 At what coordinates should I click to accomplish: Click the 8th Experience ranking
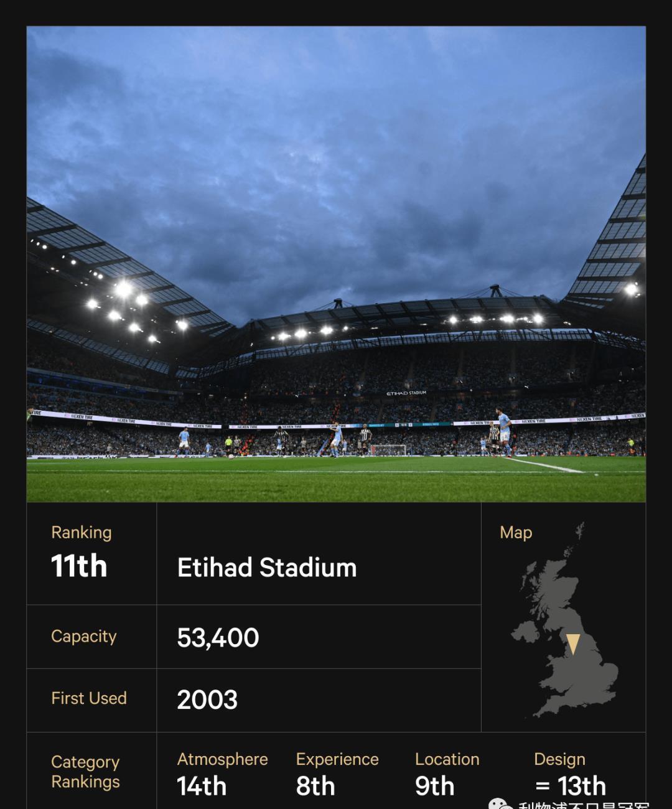click(x=315, y=787)
